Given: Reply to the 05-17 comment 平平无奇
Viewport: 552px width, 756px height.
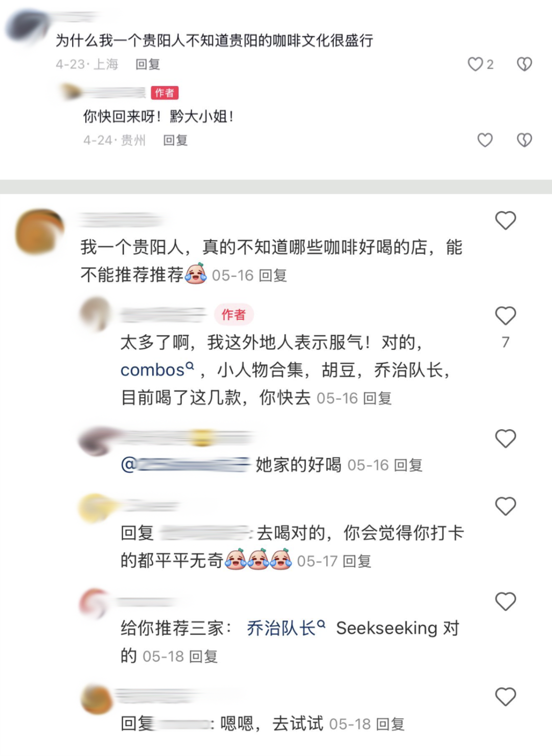Looking at the screenshot, I should [x=357, y=561].
